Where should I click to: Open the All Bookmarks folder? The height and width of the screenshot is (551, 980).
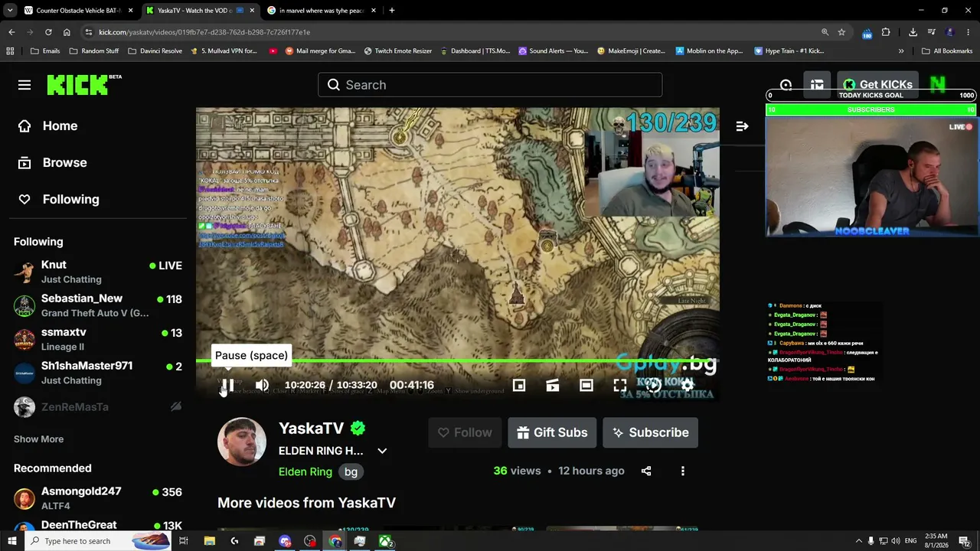pos(947,51)
